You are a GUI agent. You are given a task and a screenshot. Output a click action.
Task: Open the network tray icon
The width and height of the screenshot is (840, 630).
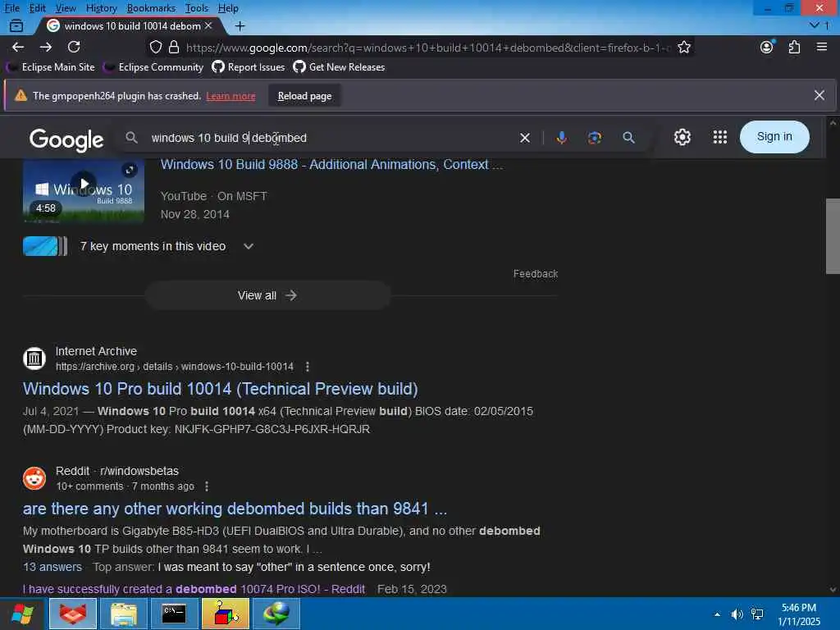pyautogui.click(x=757, y=614)
